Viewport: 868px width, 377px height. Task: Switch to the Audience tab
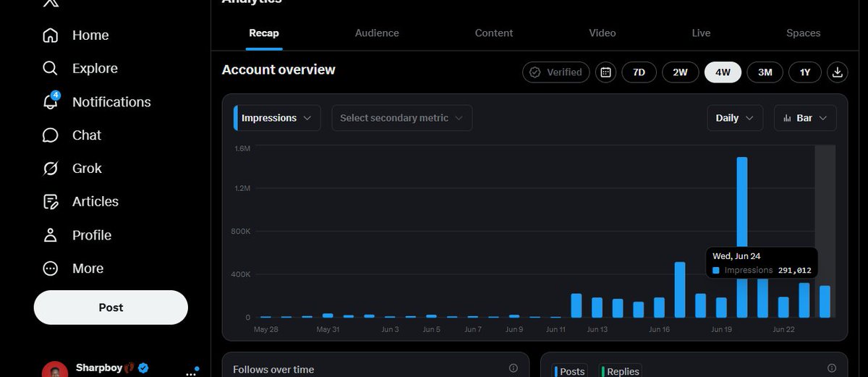tap(377, 33)
